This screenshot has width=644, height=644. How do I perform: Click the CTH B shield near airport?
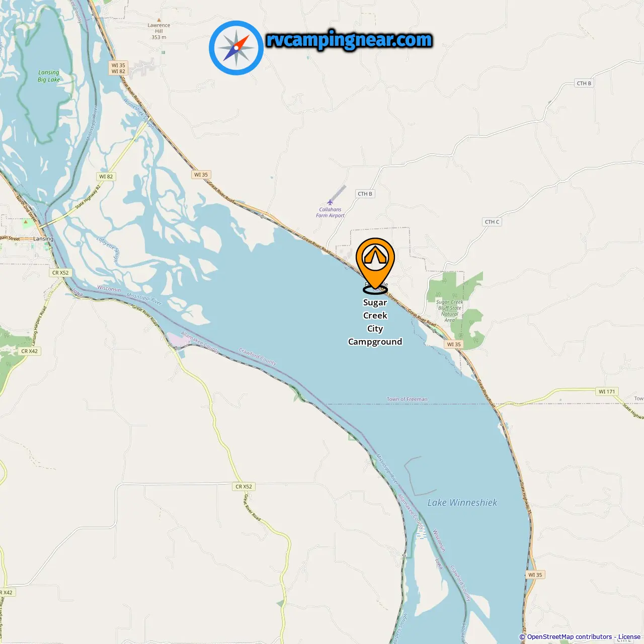click(365, 194)
